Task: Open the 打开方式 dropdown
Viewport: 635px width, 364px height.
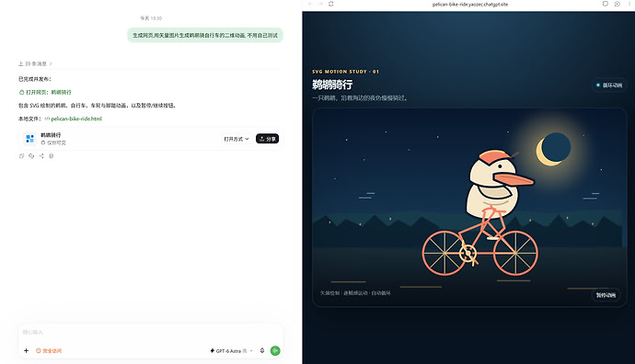Action: pos(237,139)
